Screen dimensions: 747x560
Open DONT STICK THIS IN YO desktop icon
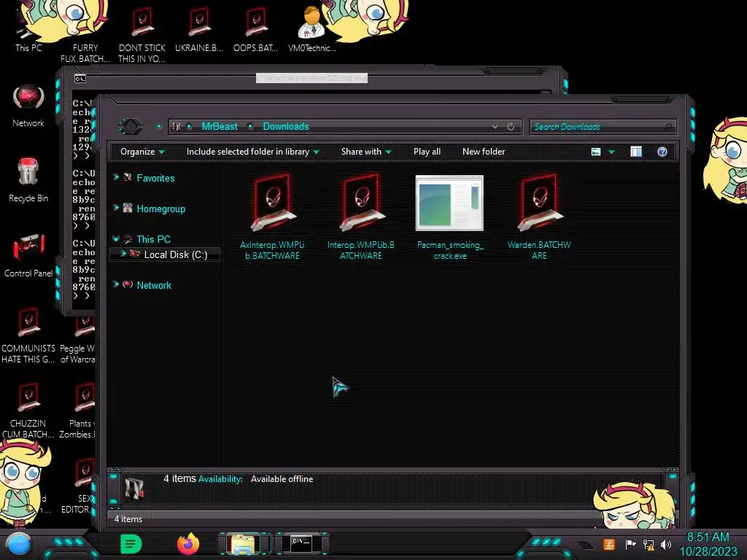142,34
